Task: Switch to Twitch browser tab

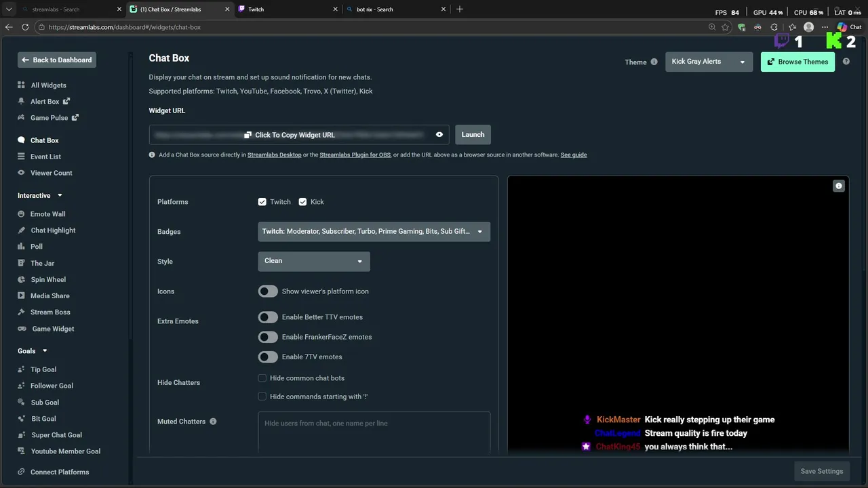Action: click(x=287, y=9)
